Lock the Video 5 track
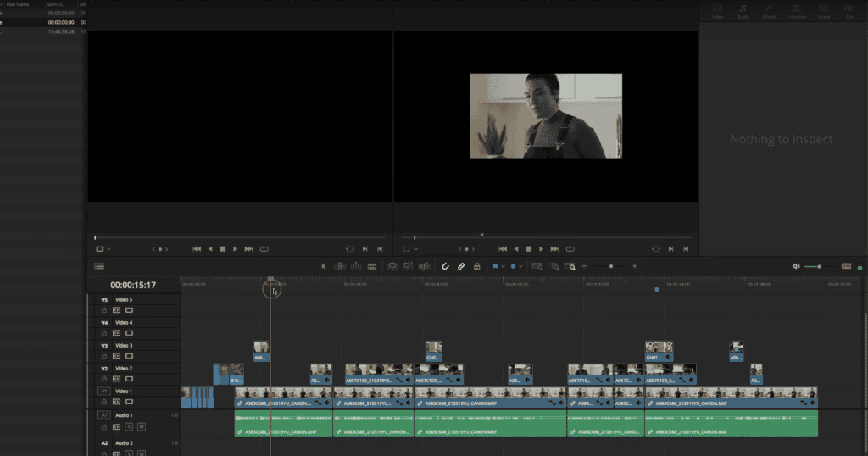Image resolution: width=868 pixels, height=456 pixels. (x=104, y=310)
